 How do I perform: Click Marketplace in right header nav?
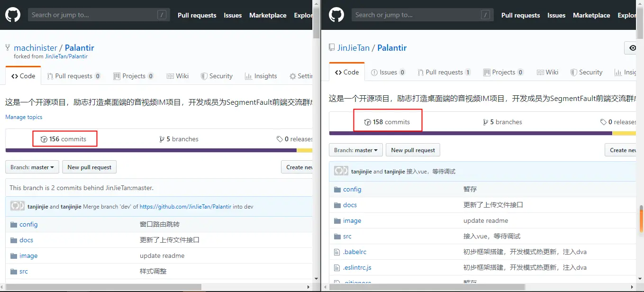point(591,15)
